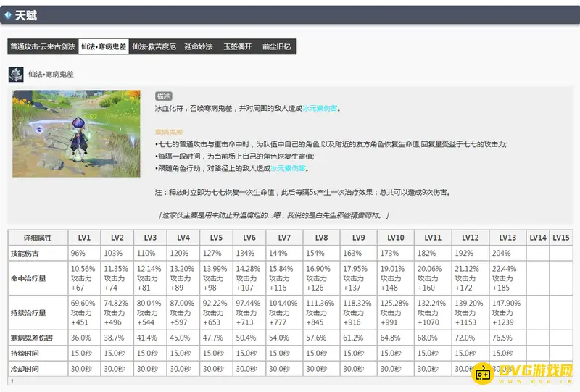Select the LV13 column header
580x392 pixels.
(507, 238)
